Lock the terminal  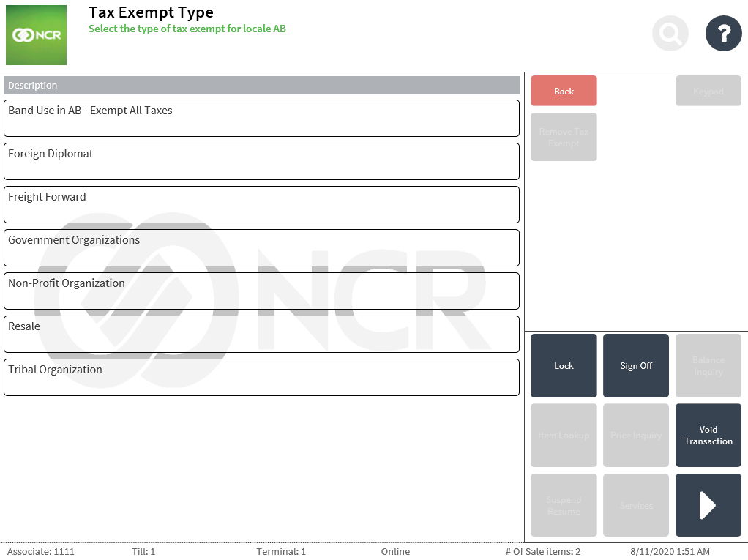pyautogui.click(x=564, y=365)
